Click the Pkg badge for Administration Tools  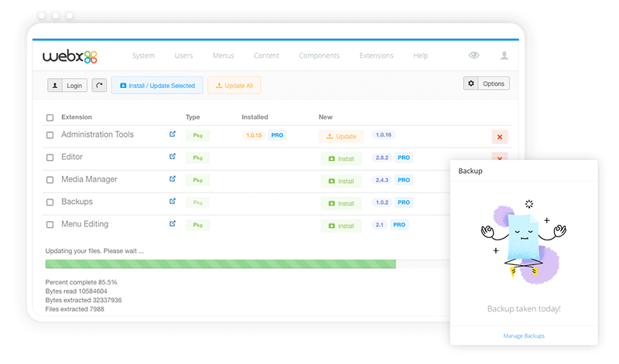click(198, 135)
